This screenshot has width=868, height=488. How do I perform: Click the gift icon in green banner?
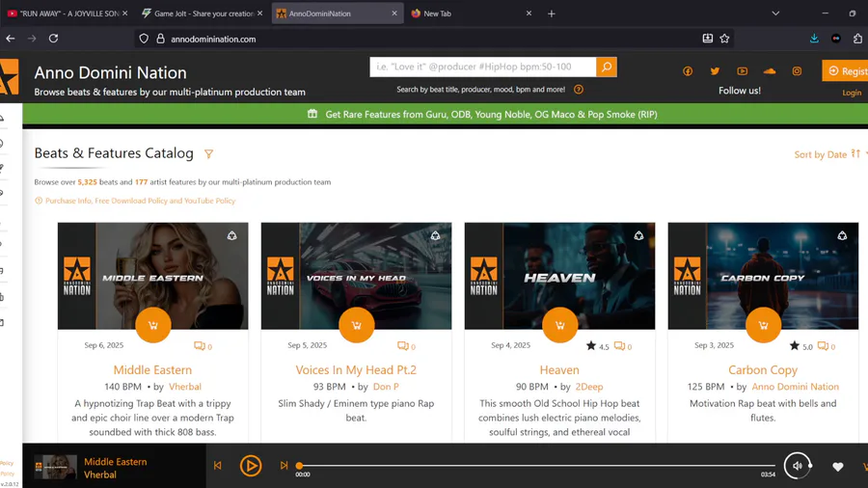[x=312, y=114]
